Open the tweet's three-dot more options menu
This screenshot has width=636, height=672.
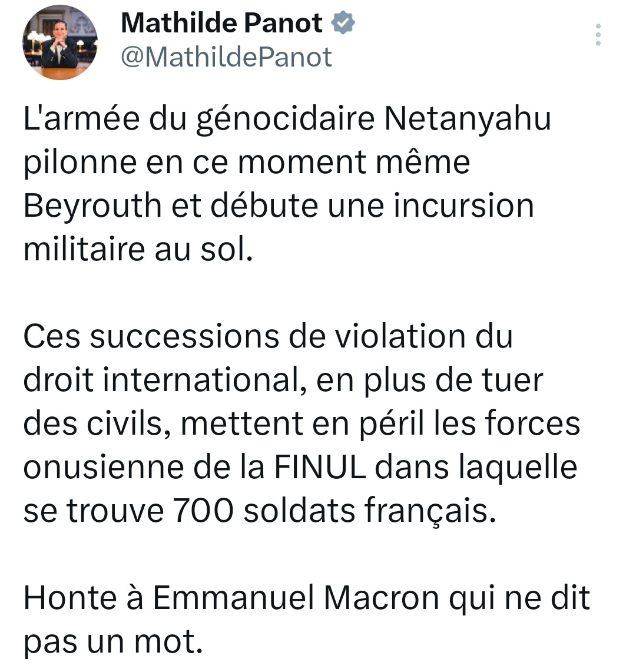(598, 35)
